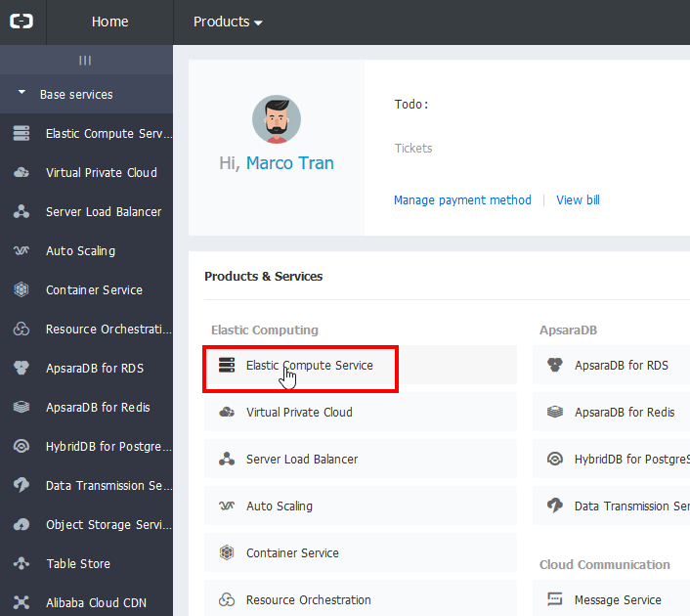Click the Marco Tran username link
690x616 pixels.
(x=289, y=163)
